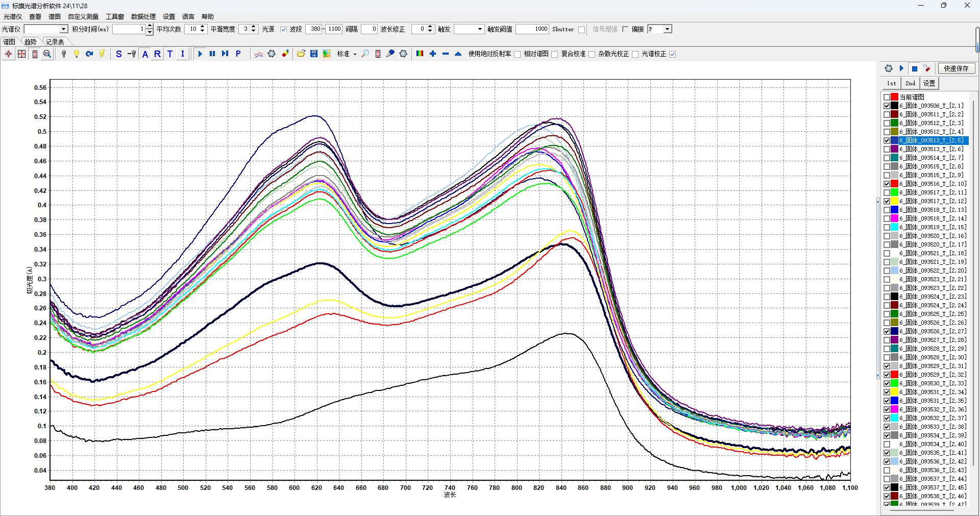Click the blue S mode toolbar icon
Screen dimensions: 980x516
119,54
